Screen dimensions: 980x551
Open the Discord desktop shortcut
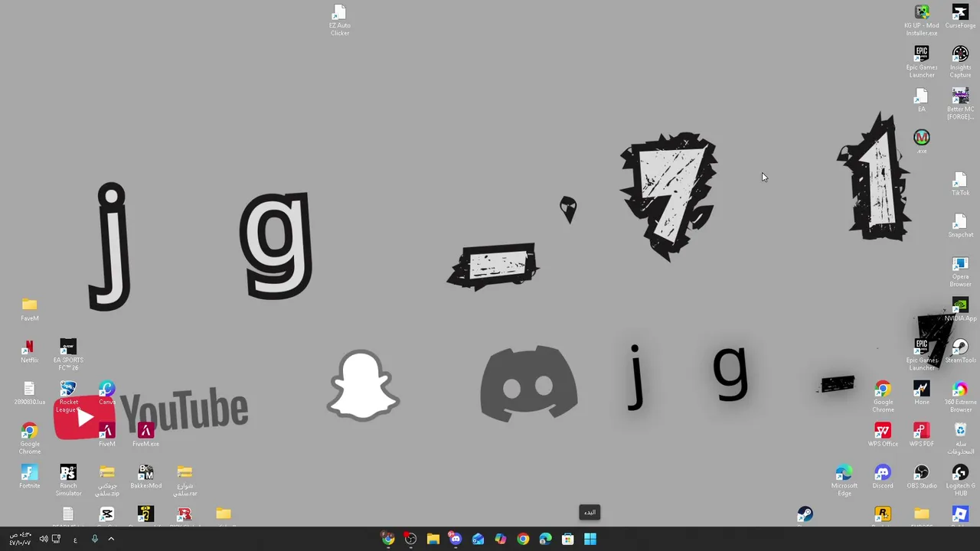(883, 477)
